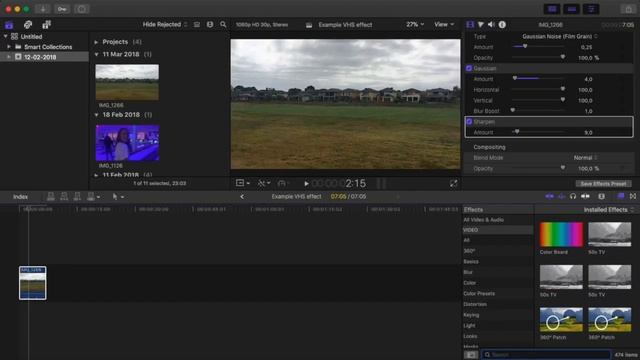The width and height of the screenshot is (640, 360).
Task: Open the Blend Mode Normal dropdown
Action: [586, 158]
